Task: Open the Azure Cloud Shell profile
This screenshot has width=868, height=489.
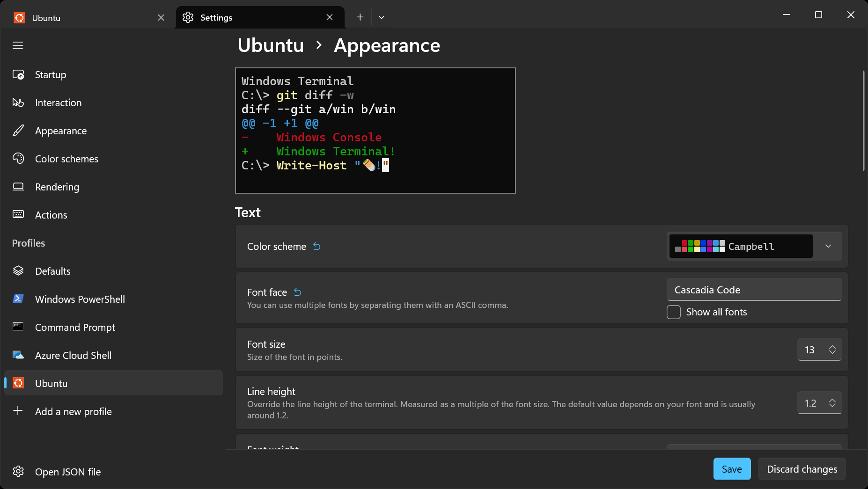Action: coord(73,355)
